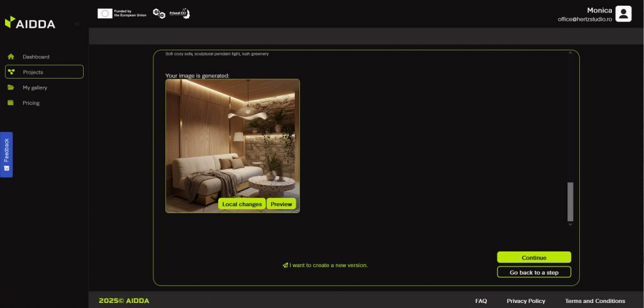Click the scrollbar up arrow
The image size is (644, 308).
pos(570,53)
